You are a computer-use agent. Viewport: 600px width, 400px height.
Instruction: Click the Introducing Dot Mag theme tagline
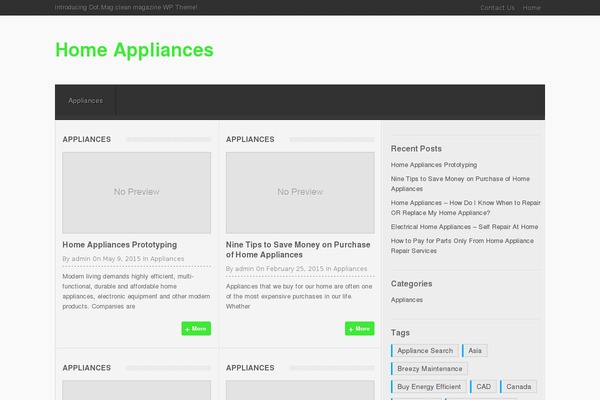click(126, 7)
